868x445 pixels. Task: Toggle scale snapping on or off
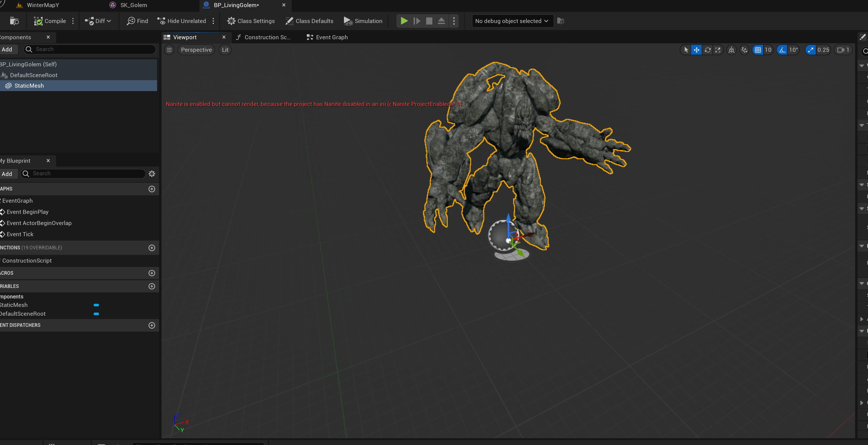coord(811,50)
